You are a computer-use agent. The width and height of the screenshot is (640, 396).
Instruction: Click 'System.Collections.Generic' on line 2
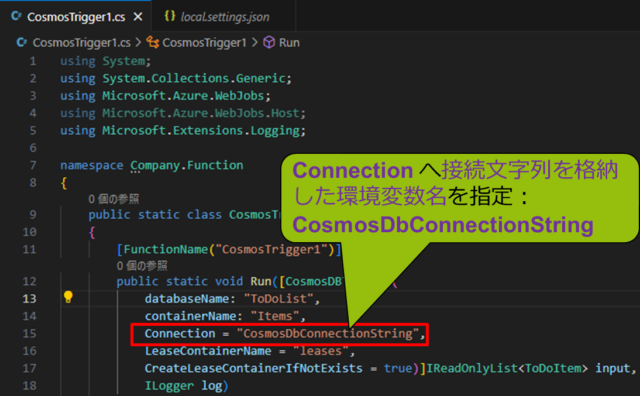193,78
